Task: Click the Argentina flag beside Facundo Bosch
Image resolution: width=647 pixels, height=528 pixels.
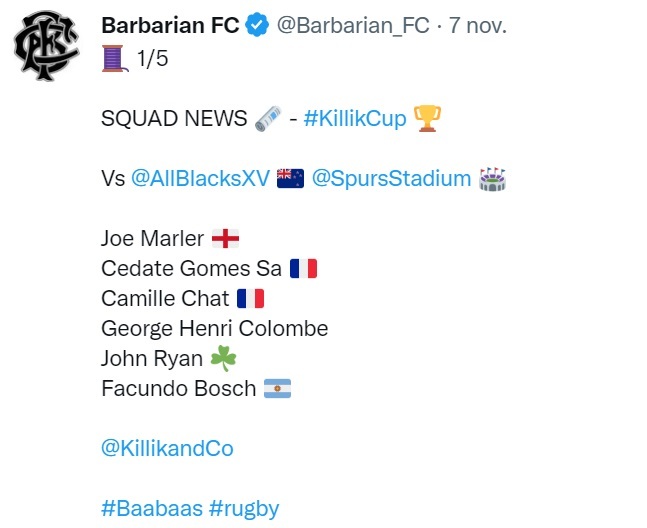Action: pos(277,388)
